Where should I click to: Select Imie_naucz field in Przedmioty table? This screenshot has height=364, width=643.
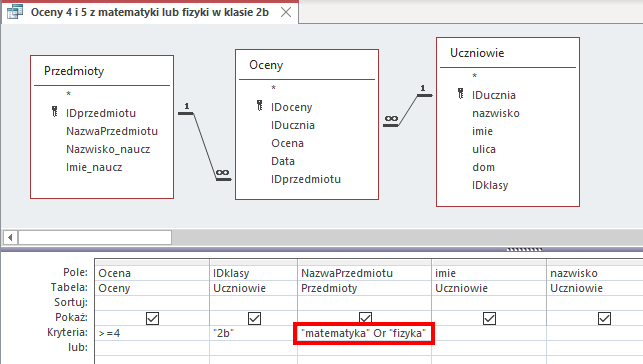(x=94, y=167)
